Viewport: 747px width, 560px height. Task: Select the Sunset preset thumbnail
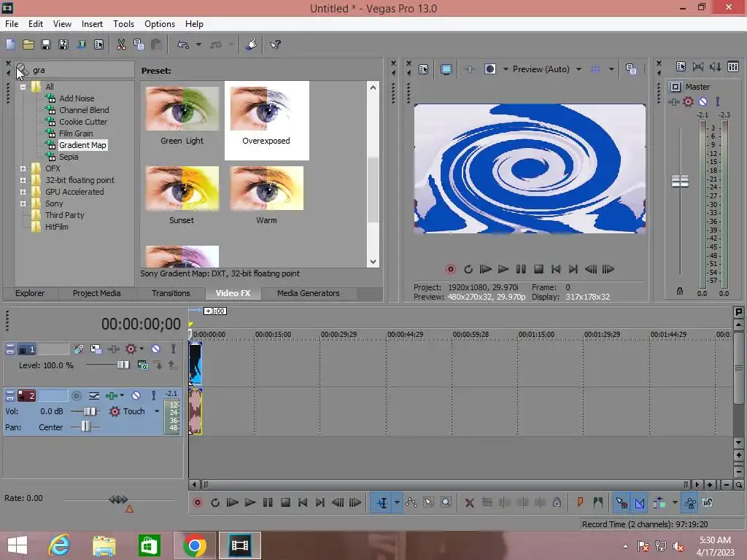(x=182, y=189)
